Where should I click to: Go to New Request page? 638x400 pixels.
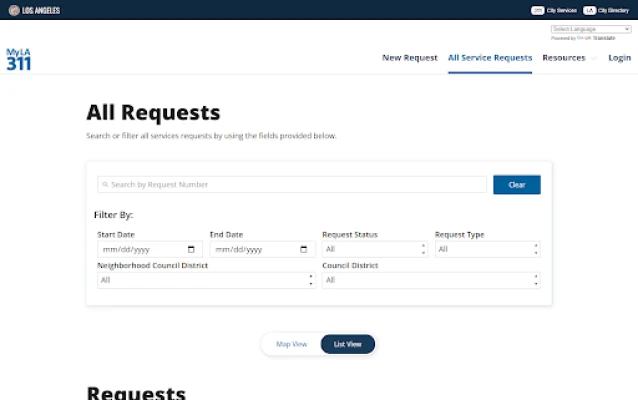409,58
